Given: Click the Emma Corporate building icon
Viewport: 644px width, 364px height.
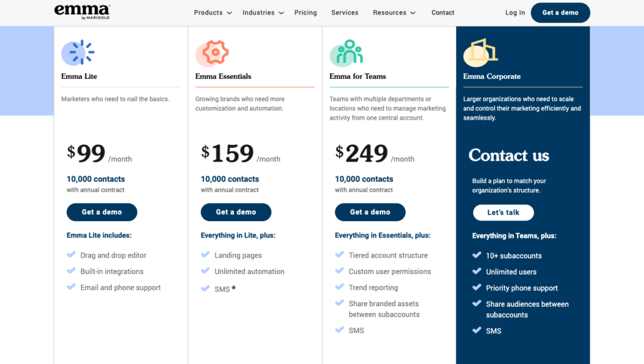Looking at the screenshot, I should pyautogui.click(x=480, y=53).
